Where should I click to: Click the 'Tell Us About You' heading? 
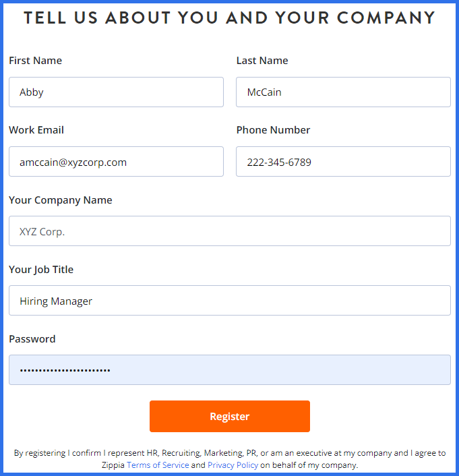(x=229, y=18)
